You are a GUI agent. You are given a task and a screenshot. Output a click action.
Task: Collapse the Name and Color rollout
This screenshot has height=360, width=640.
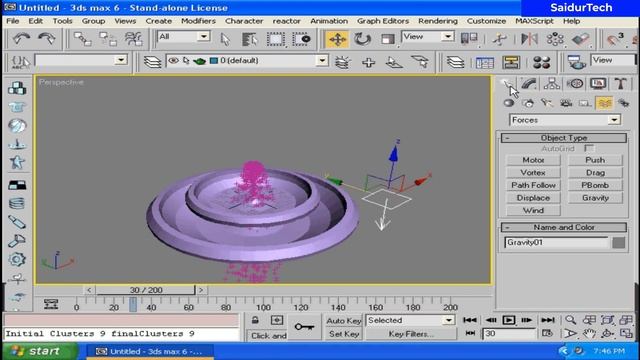point(564,227)
